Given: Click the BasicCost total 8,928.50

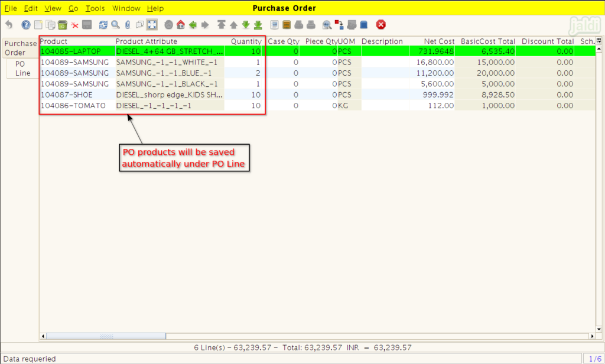Looking at the screenshot, I should click(486, 95).
